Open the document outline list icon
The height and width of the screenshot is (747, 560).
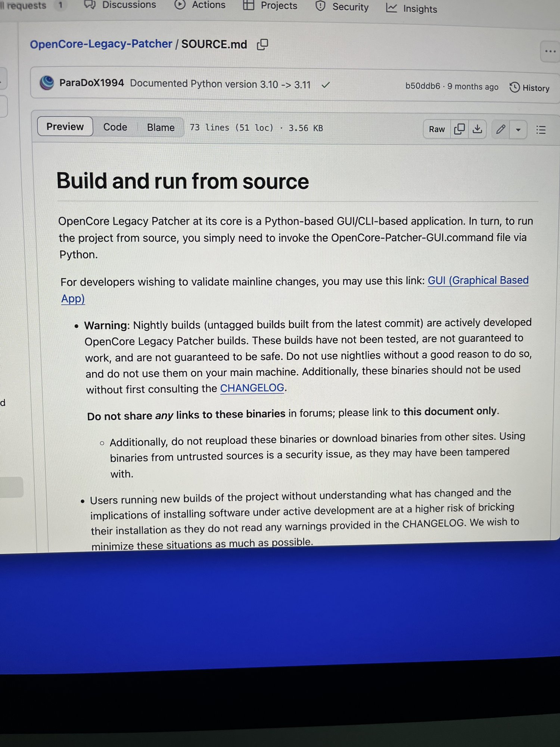[x=541, y=130]
